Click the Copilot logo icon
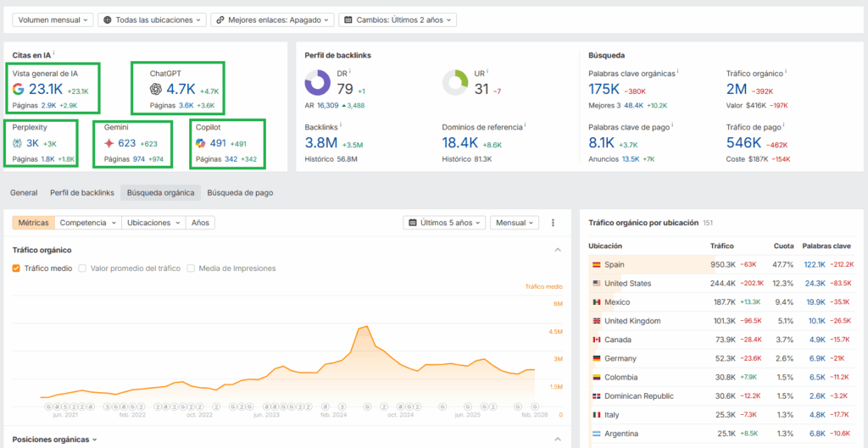868x448 pixels. pyautogui.click(x=201, y=143)
